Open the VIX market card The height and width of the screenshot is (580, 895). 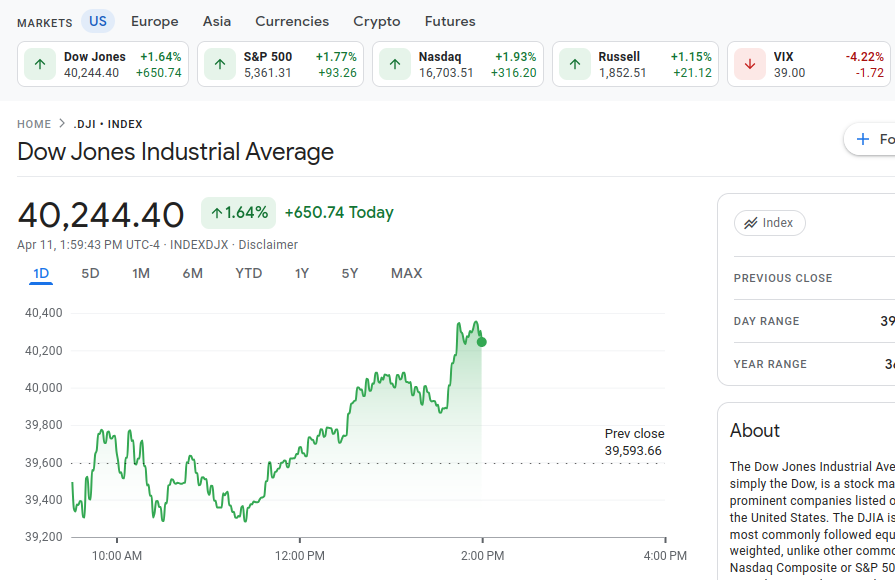809,64
